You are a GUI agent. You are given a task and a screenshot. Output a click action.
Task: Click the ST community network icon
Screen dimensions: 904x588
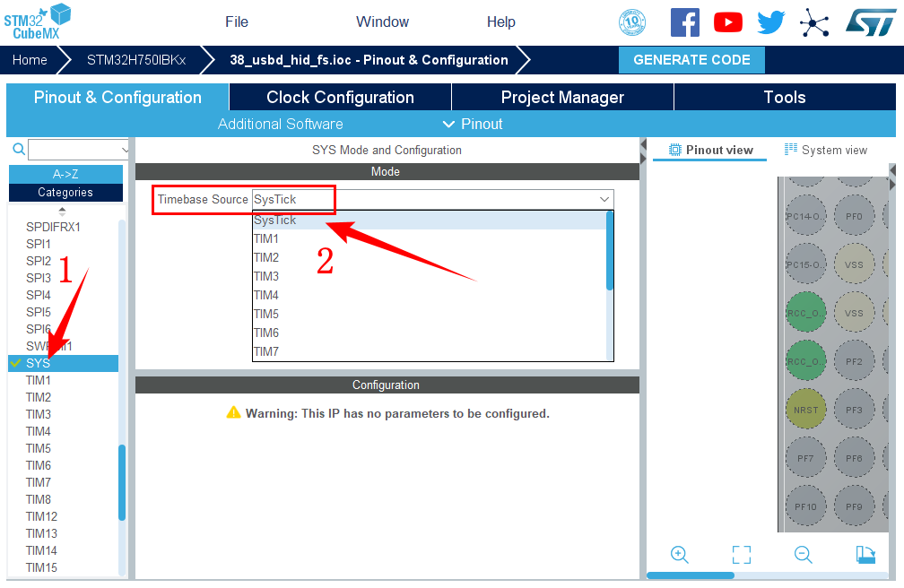814,22
